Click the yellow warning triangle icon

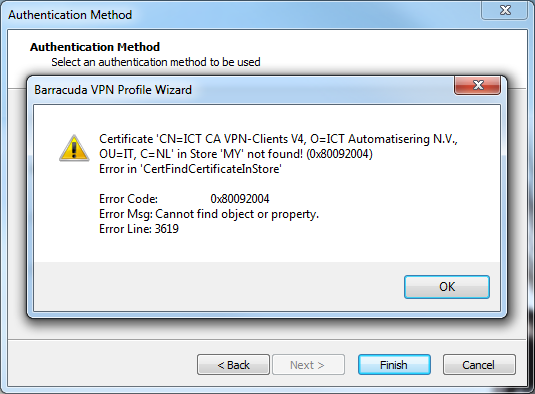tap(74, 148)
